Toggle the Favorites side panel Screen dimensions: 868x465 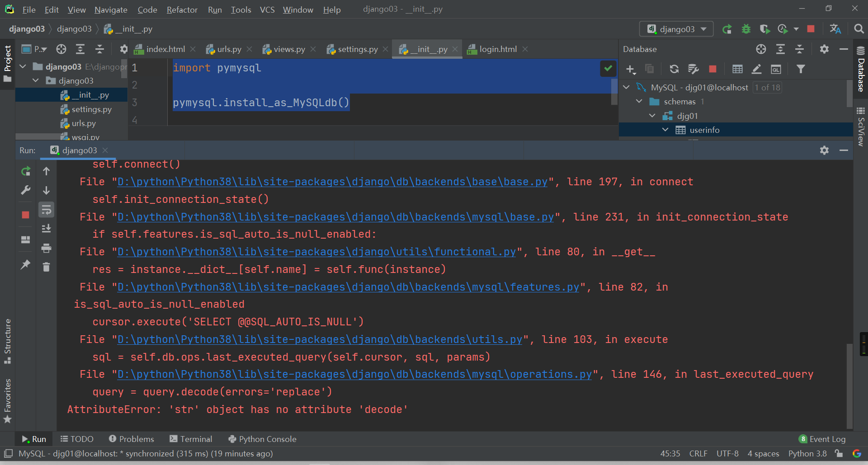click(x=7, y=401)
